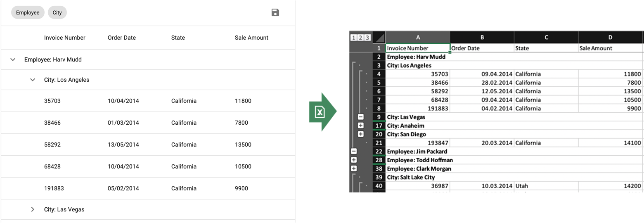644x223 pixels.
Task: Click sale amount 9900 in the grid
Action: [241, 188]
